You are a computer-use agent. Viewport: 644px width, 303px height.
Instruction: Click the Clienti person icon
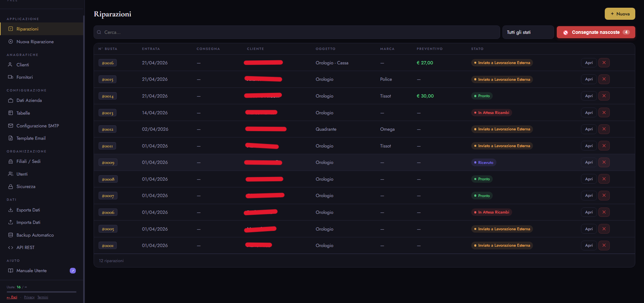(10, 65)
